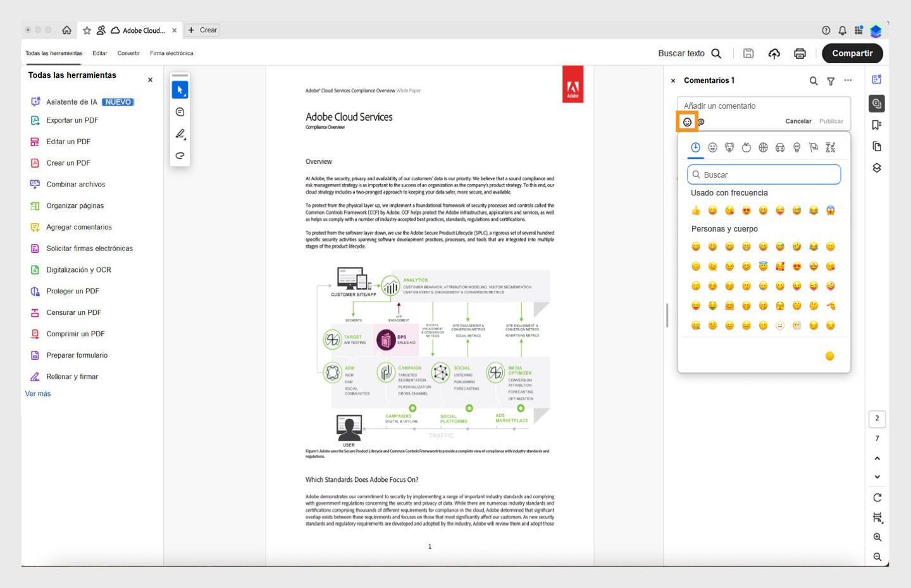Close the Comentarios panel
The image size is (911, 588).
[673, 81]
